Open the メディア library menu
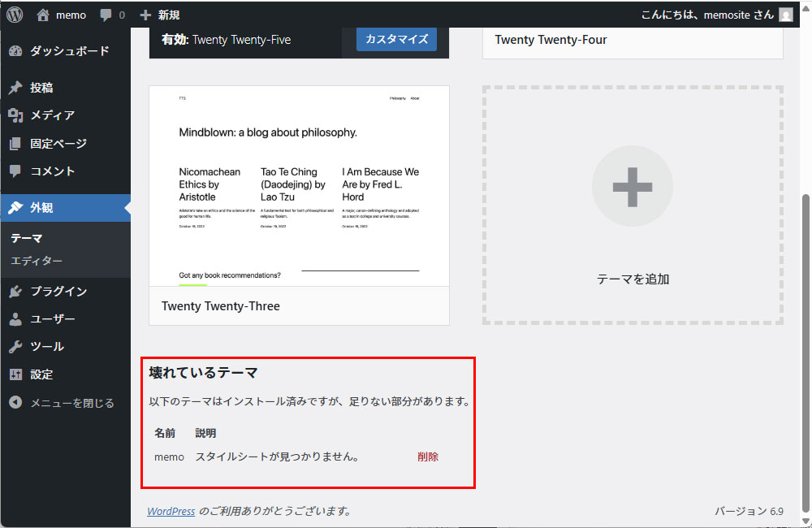Screen dimensions: 812x528 [52, 115]
